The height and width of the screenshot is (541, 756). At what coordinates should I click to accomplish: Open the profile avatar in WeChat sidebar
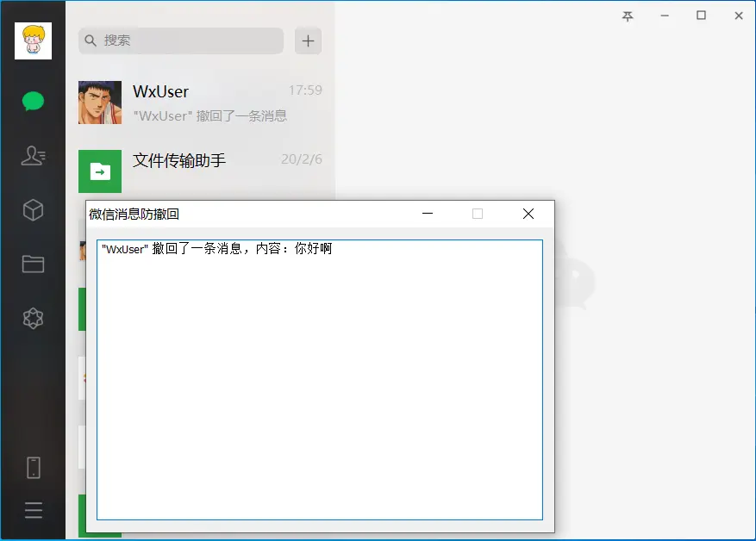point(33,41)
